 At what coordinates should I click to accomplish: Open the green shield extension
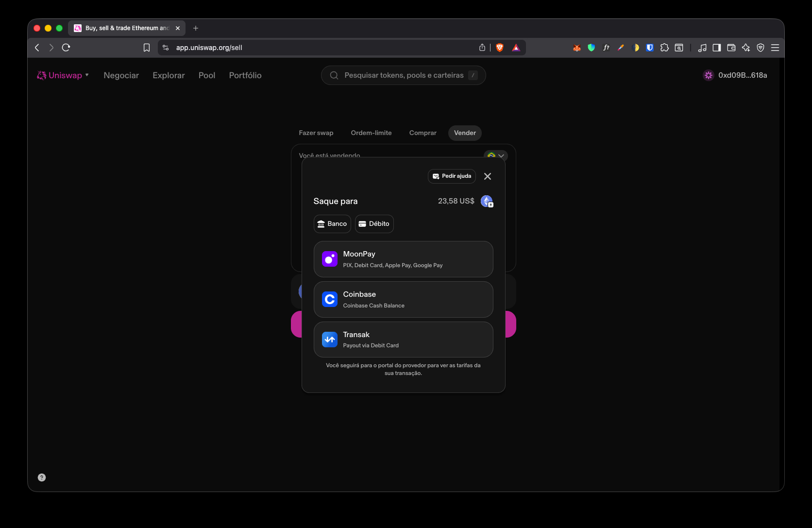click(592, 48)
